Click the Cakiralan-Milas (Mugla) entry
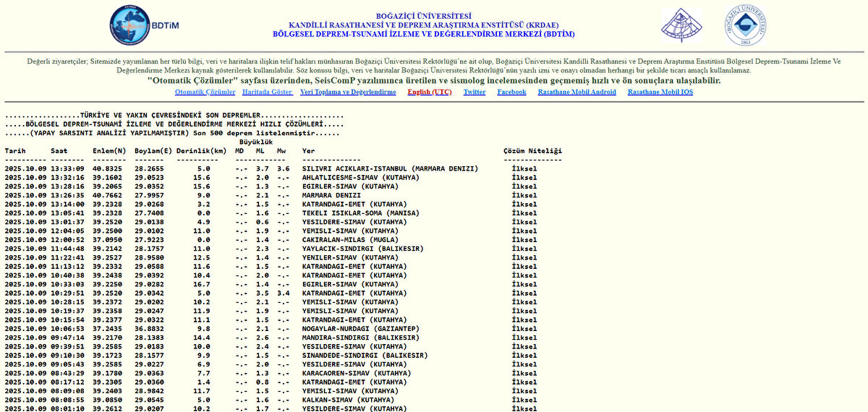Viewport: 868px width, 412px height. (x=349, y=239)
